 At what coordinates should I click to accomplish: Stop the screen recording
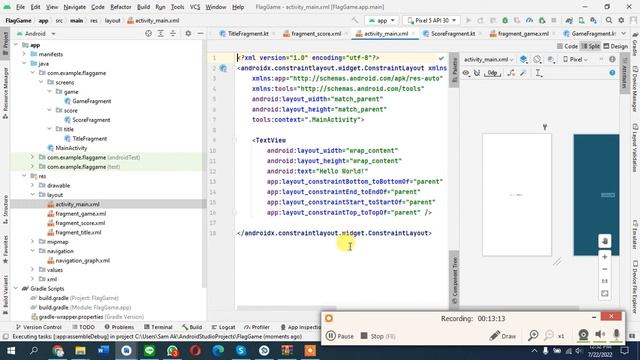click(x=378, y=336)
